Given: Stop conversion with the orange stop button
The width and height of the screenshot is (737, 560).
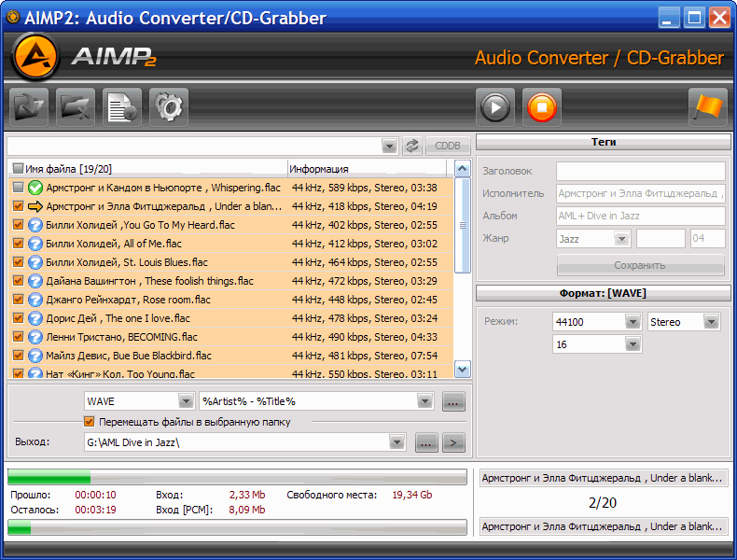Looking at the screenshot, I should pyautogui.click(x=541, y=107).
